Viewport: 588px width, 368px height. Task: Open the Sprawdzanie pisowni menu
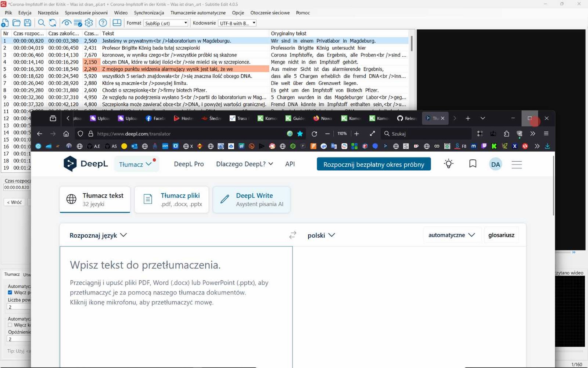(x=86, y=13)
